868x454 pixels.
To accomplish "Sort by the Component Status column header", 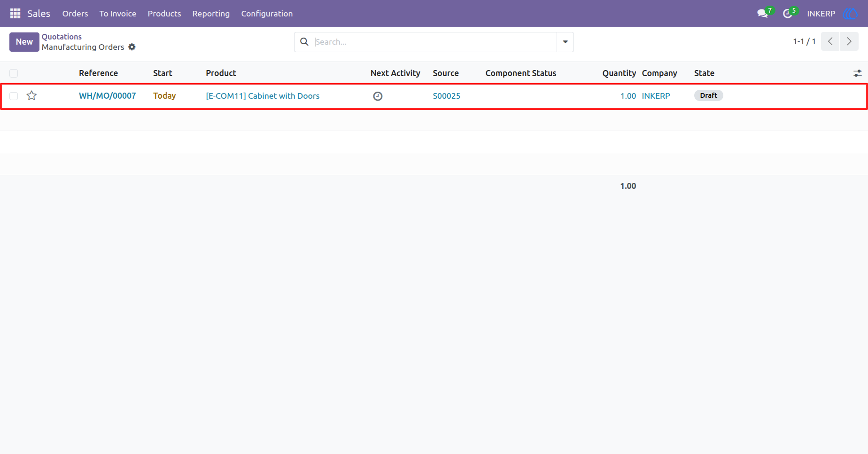I will coord(521,73).
